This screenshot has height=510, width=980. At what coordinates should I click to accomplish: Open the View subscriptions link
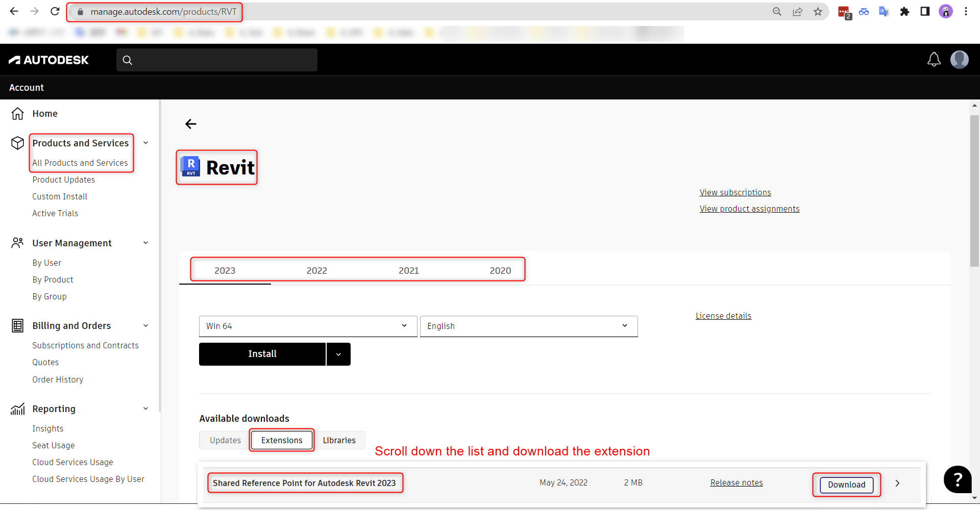pyautogui.click(x=735, y=192)
